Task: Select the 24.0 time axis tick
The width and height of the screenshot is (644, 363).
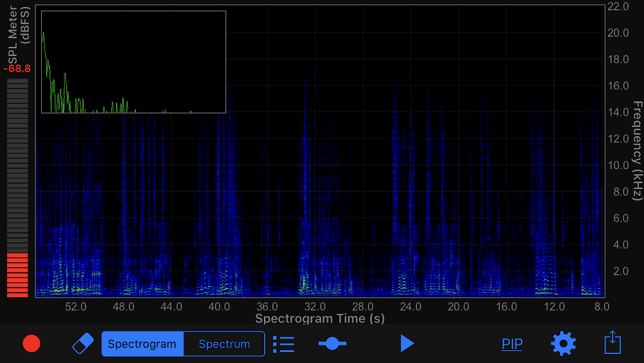Action: pyautogui.click(x=411, y=307)
